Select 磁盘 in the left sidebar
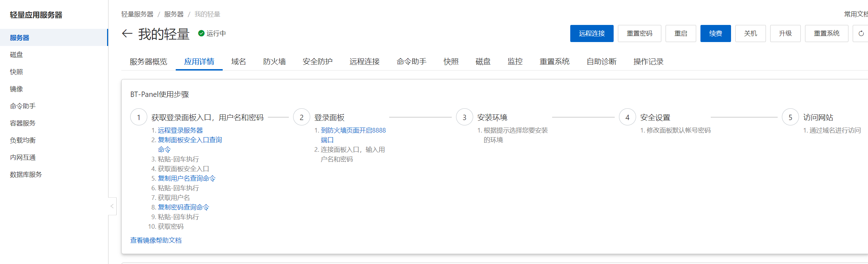This screenshot has width=868, height=264. coord(54,55)
